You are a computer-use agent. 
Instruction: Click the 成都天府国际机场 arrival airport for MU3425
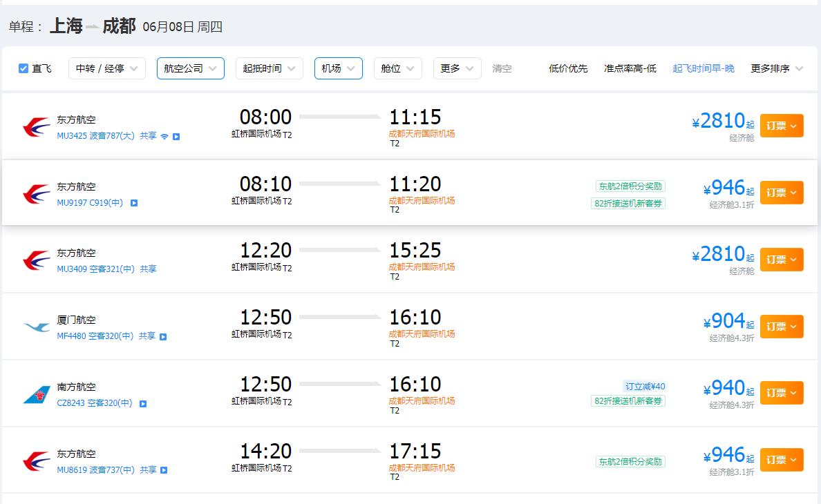[x=422, y=134]
